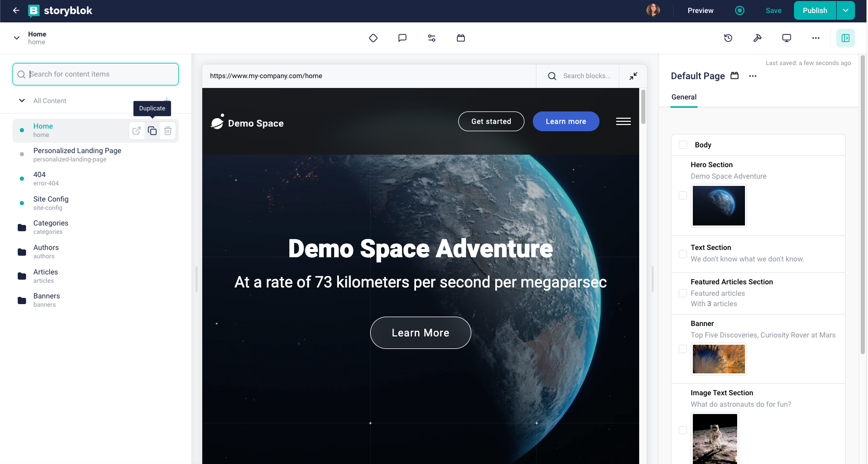Duplicate the Home story
Viewport: 868px width, 464px height.
[152, 131]
